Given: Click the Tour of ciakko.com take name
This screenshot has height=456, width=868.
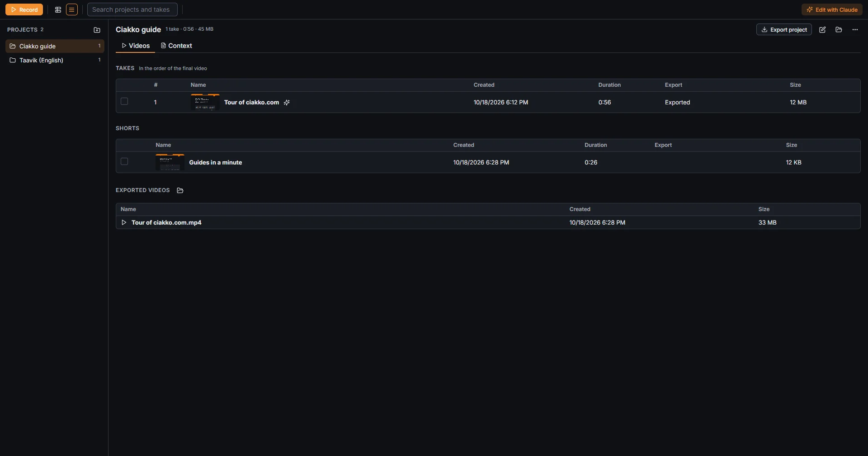Looking at the screenshot, I should pos(251,103).
